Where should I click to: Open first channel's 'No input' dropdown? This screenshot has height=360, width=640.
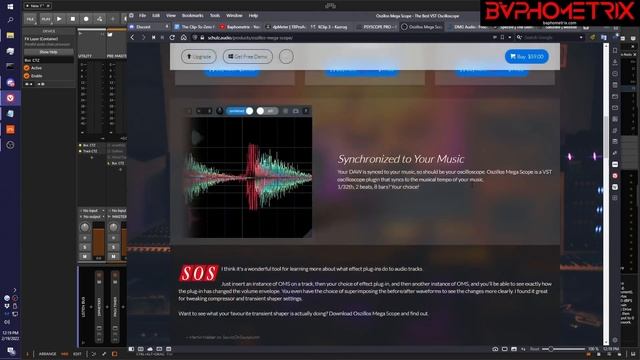[x=92, y=211]
